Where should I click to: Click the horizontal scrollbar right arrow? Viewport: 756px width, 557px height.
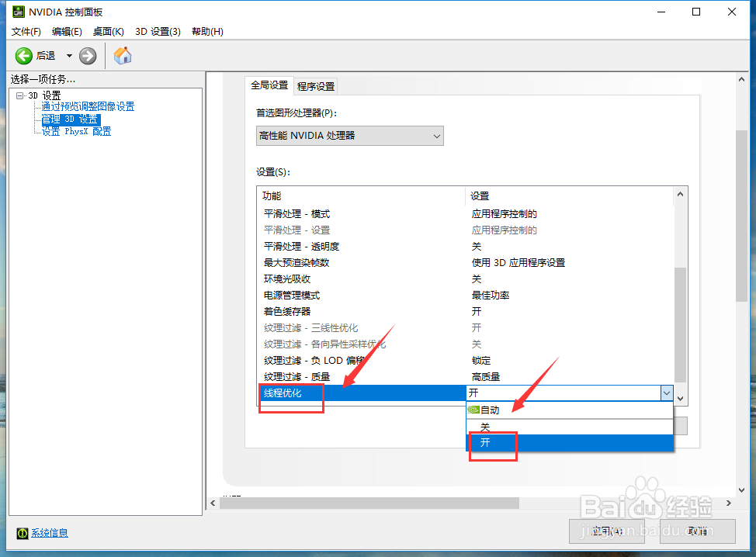pos(729,503)
